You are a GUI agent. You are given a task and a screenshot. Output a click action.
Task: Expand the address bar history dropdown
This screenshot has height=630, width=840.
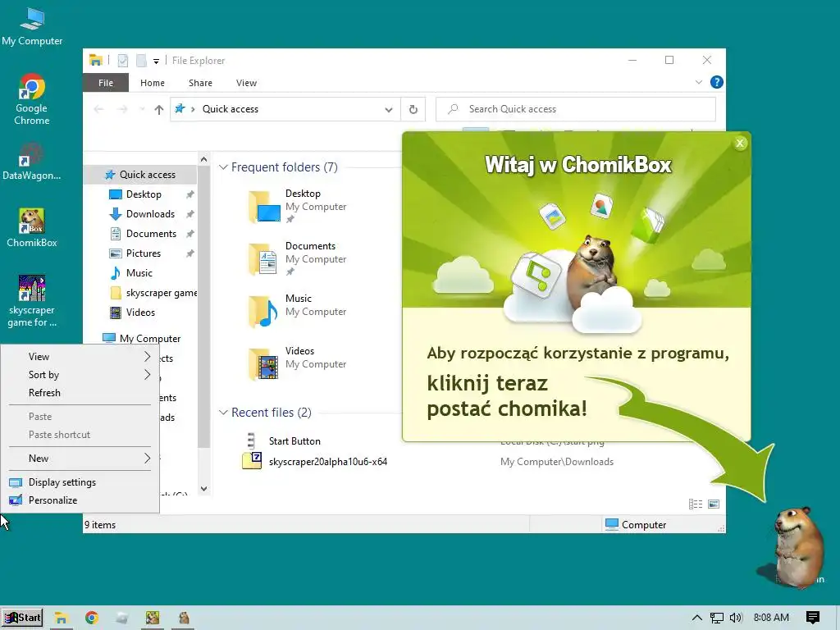(x=388, y=110)
